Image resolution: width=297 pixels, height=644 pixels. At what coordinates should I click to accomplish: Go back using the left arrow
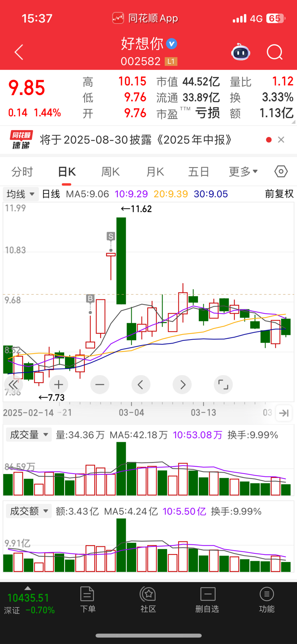pyautogui.click(x=19, y=52)
